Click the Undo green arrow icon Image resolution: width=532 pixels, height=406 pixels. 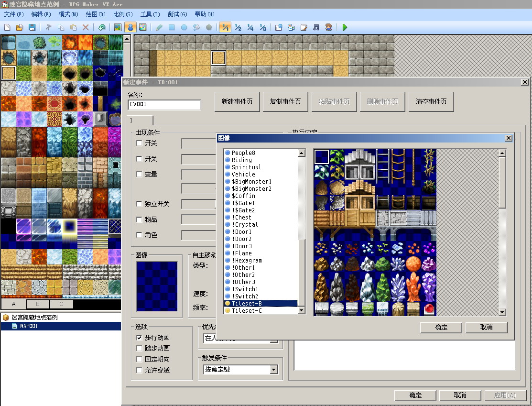101,27
